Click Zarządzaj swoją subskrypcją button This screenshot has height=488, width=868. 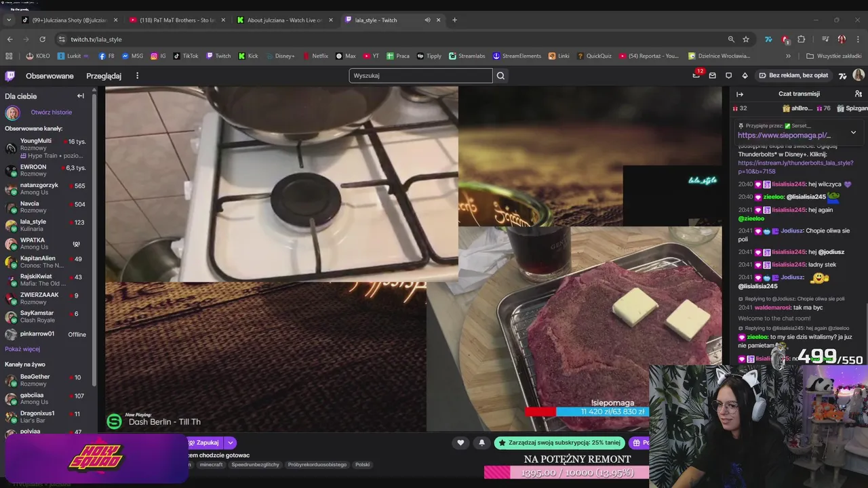click(x=559, y=443)
